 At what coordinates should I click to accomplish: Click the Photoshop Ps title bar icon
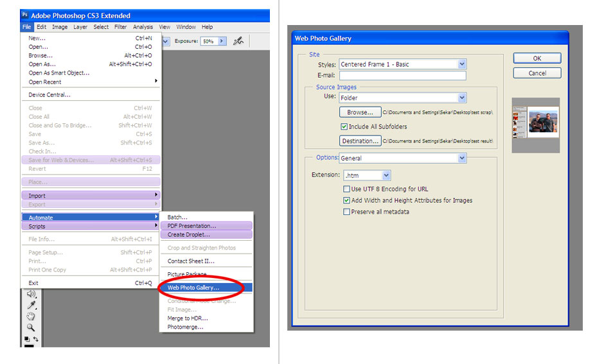25,15
